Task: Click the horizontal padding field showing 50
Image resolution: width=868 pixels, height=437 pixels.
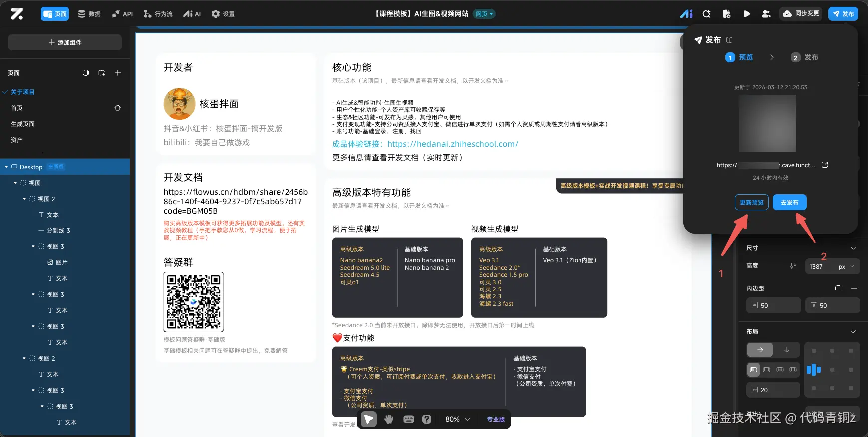Action: 774,305
